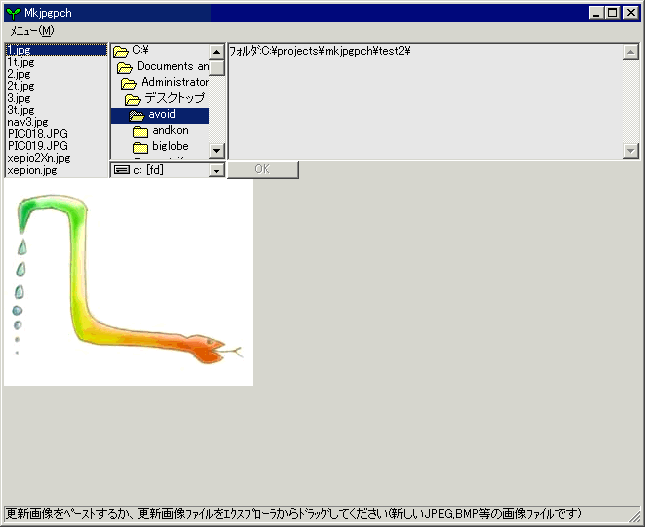
Task: Click the andkon folder icon
Action: tap(141, 131)
